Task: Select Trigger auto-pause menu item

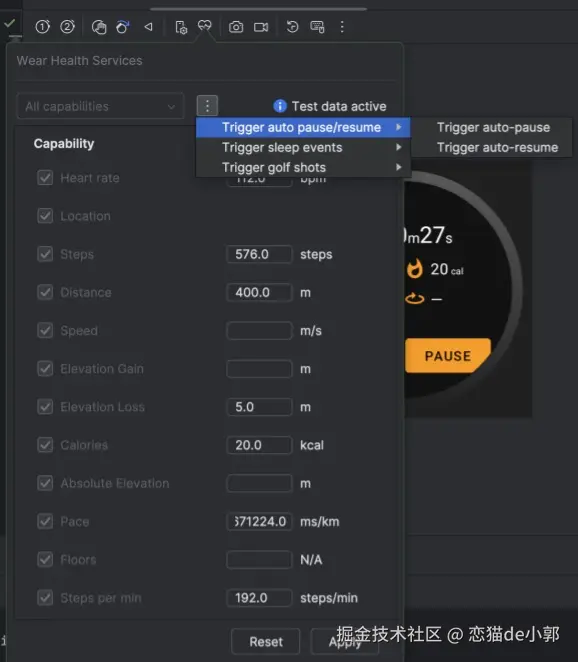Action: coord(493,128)
